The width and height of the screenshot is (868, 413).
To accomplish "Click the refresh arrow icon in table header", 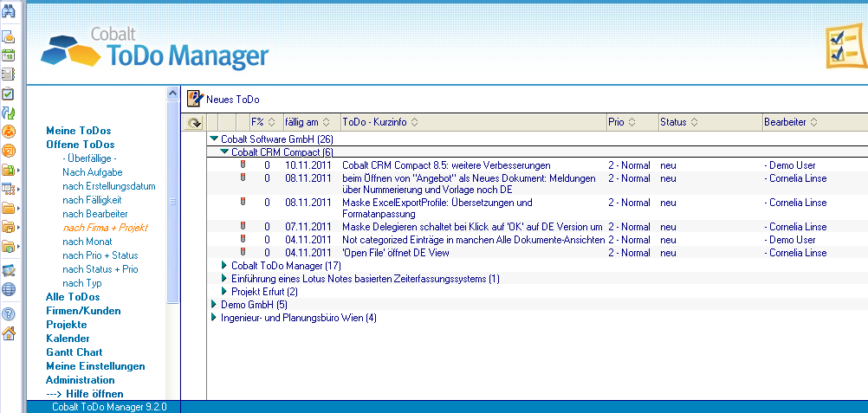I will (195, 123).
